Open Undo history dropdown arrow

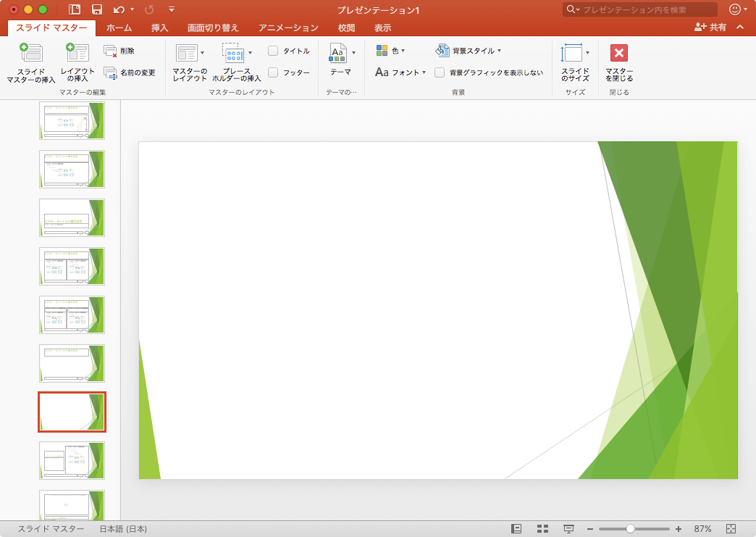[132, 9]
